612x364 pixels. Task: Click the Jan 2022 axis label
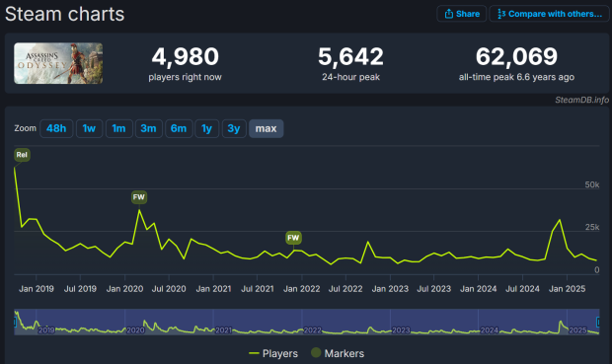(x=301, y=289)
